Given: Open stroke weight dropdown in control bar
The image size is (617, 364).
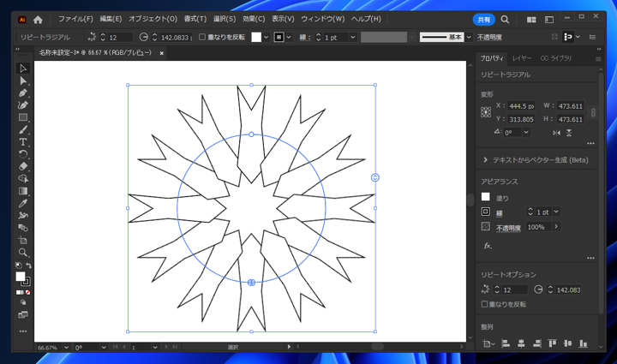Looking at the screenshot, I should (352, 38).
